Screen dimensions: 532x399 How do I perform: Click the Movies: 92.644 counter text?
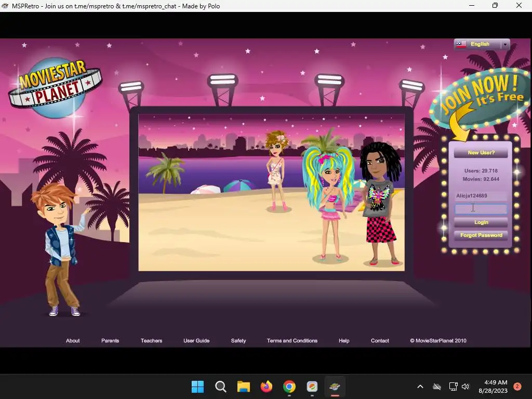click(481, 179)
